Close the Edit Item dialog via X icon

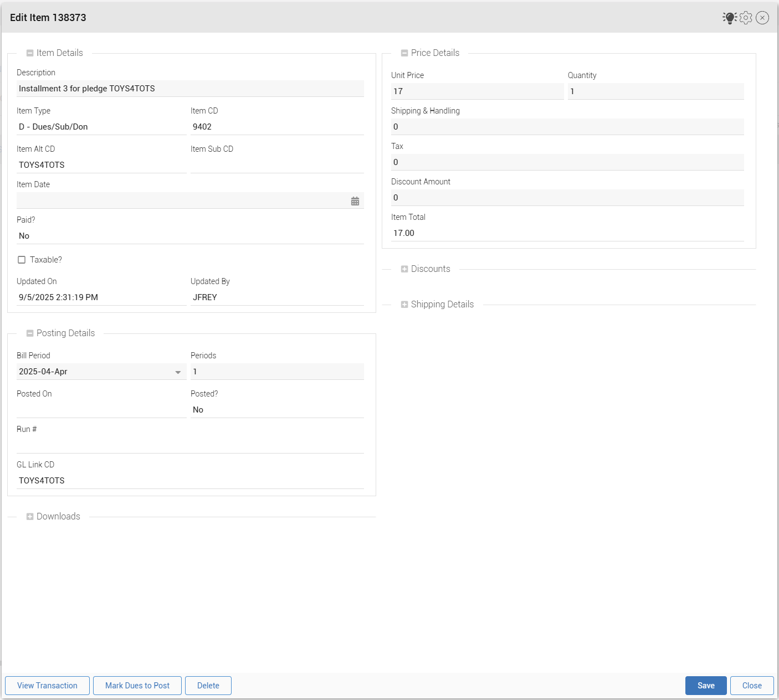click(762, 18)
